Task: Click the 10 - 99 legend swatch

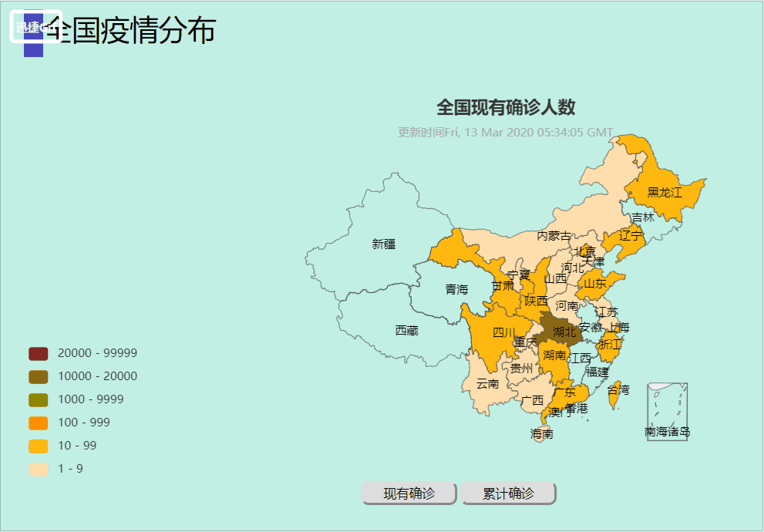Action: click(39, 446)
